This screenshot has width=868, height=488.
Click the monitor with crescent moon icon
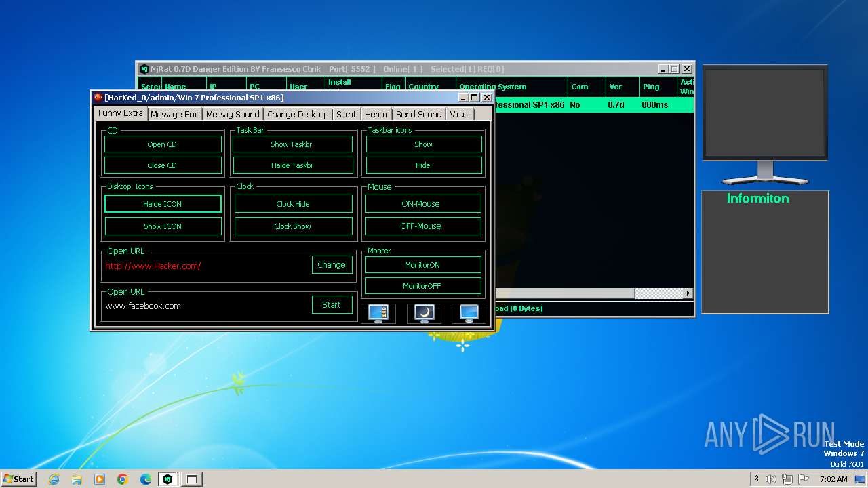[x=423, y=313]
